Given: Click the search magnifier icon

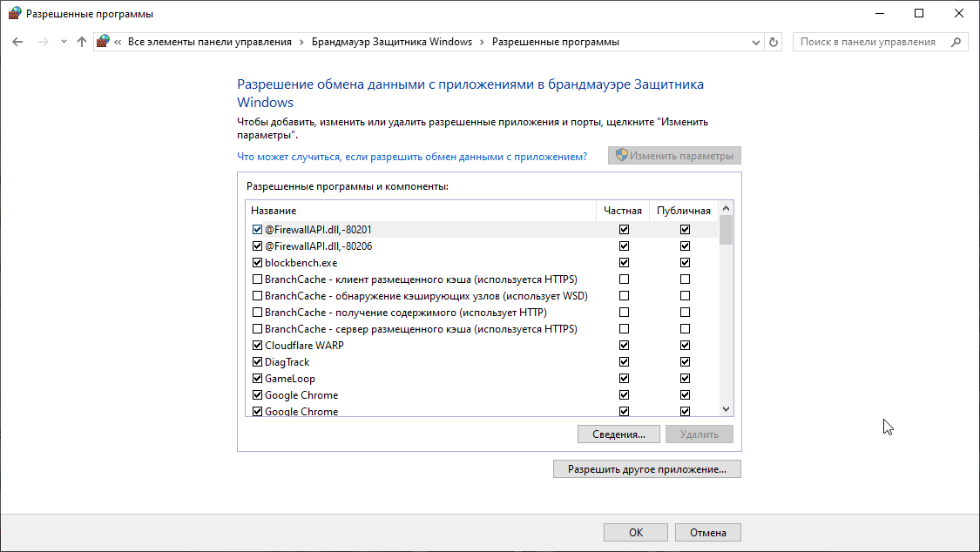Looking at the screenshot, I should click(956, 41).
